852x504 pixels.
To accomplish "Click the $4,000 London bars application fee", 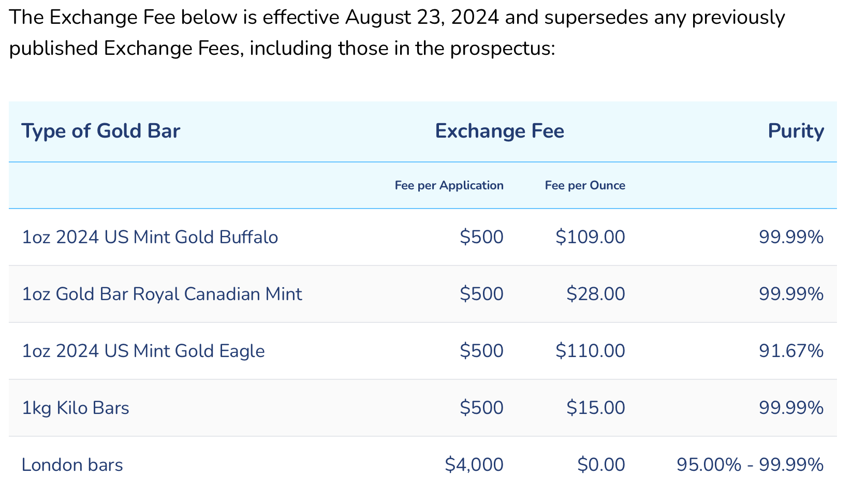I will [x=474, y=465].
